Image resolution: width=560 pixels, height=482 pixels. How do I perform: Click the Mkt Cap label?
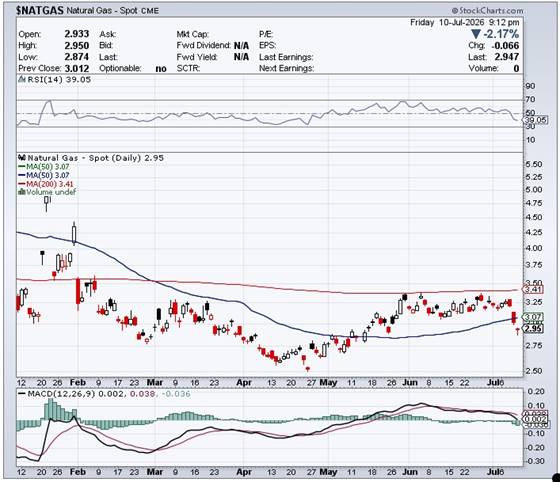coord(192,34)
